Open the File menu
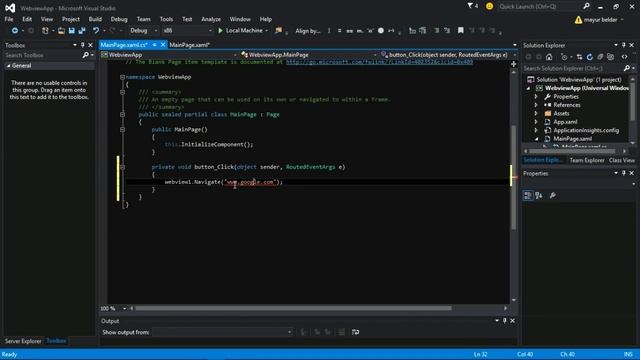The image size is (640, 360). tap(9, 19)
